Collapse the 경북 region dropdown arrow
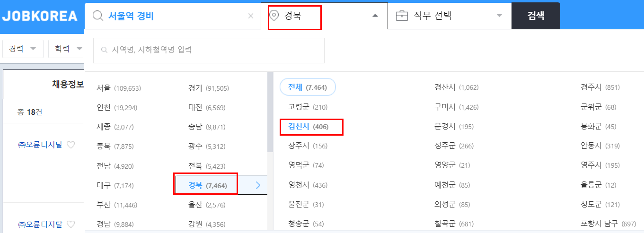The width and height of the screenshot is (644, 233). pos(375,16)
